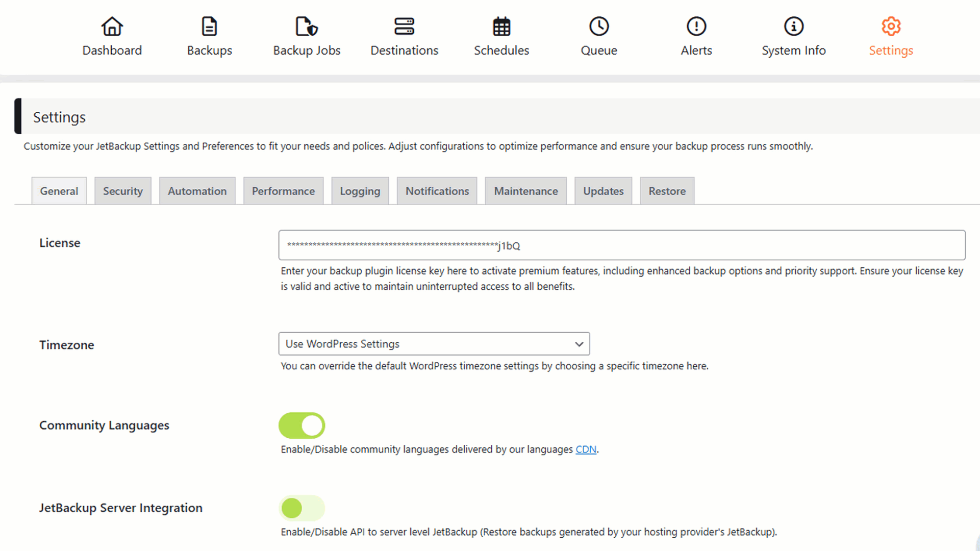Click the Backups document icon

click(209, 27)
